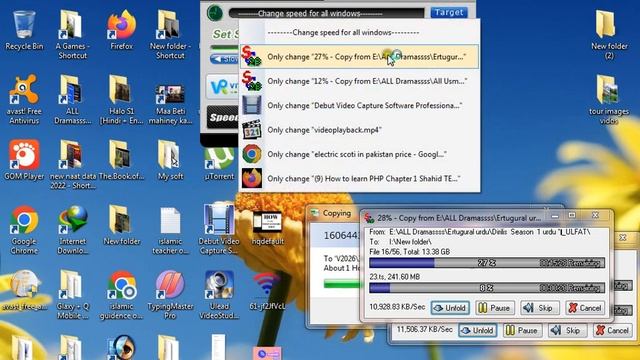Viewport: 640px width, 360px height.
Task: Choose Only change '12% - Copy from' entry
Action: (360, 81)
